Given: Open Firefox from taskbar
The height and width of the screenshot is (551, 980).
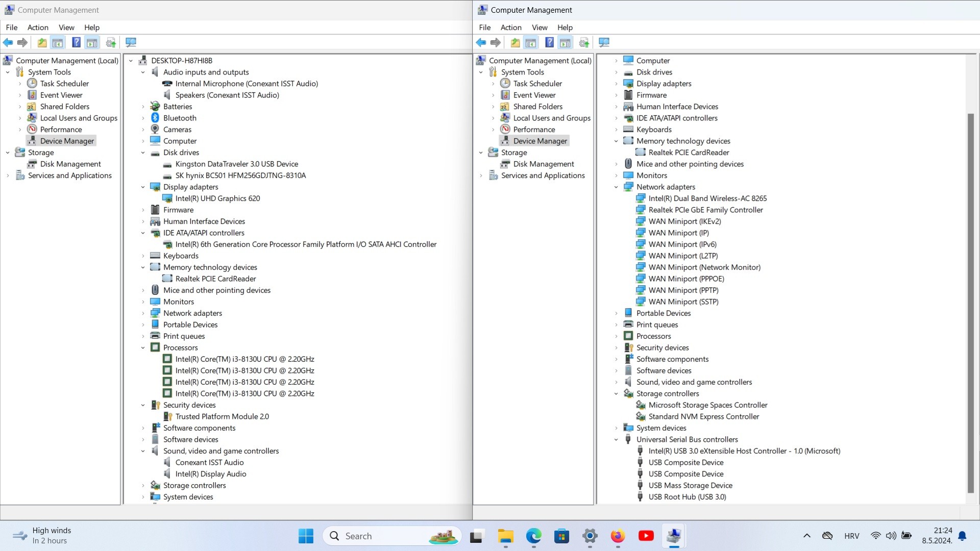Looking at the screenshot, I should (x=618, y=536).
